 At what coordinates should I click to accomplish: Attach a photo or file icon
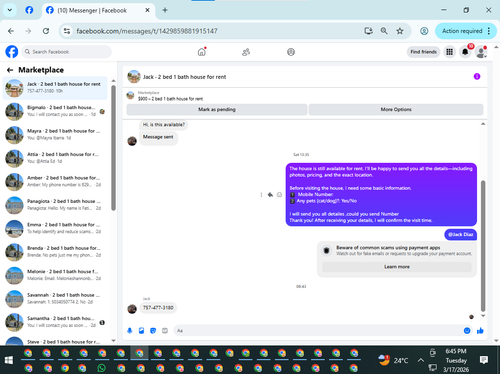(x=141, y=331)
